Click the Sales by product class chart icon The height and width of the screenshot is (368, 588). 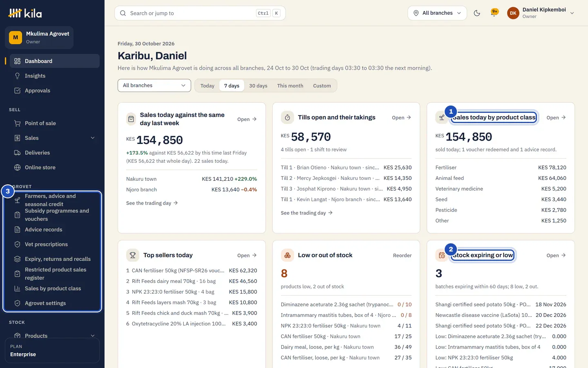(17, 288)
